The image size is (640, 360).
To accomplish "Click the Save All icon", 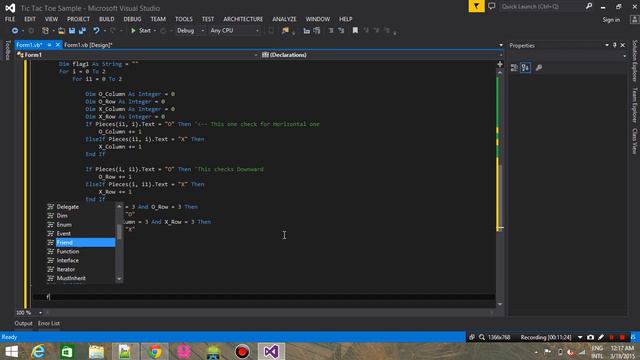I will pyautogui.click(x=82, y=31).
